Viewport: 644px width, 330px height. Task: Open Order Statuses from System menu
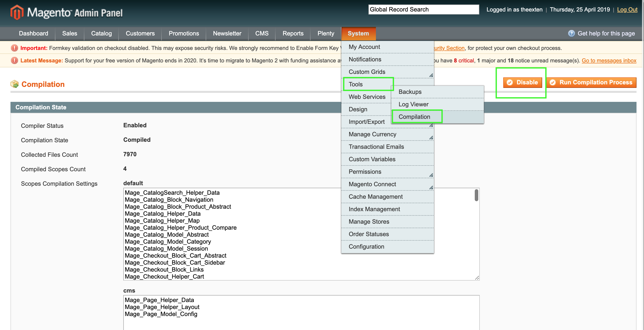click(x=387, y=234)
